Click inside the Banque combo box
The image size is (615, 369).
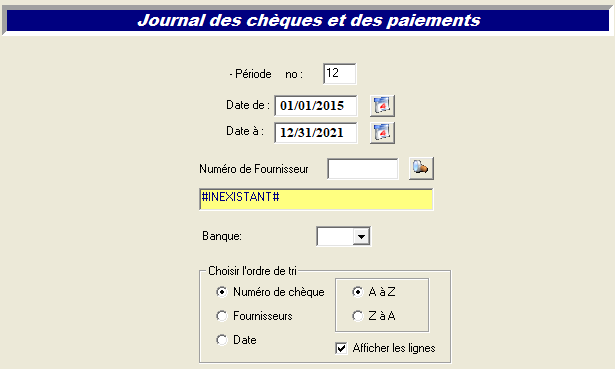click(335, 236)
